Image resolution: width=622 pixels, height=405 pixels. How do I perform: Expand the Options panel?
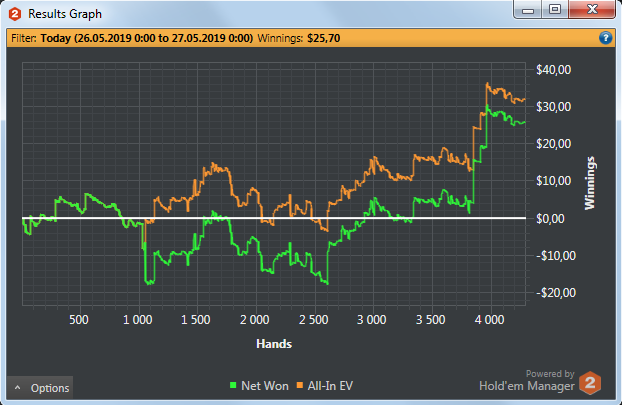(40, 388)
